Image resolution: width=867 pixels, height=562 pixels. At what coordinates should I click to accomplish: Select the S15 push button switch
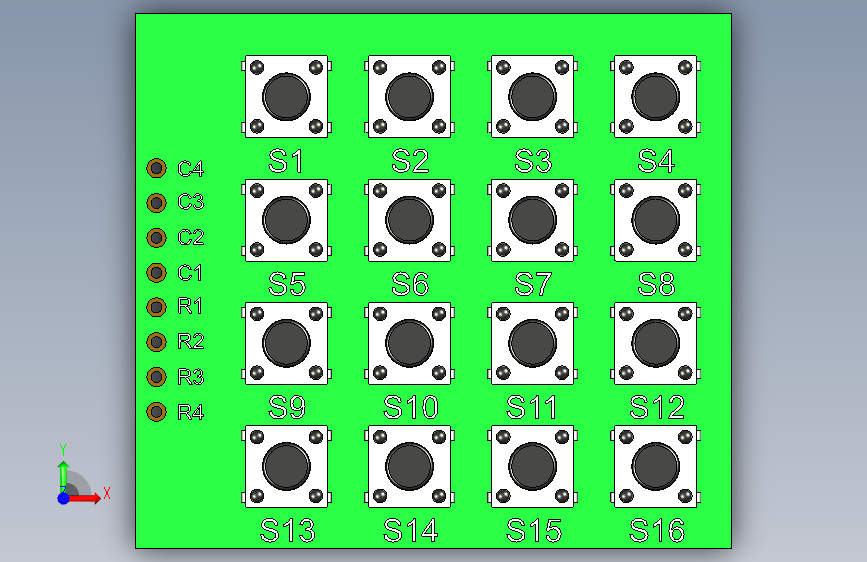coord(532,466)
